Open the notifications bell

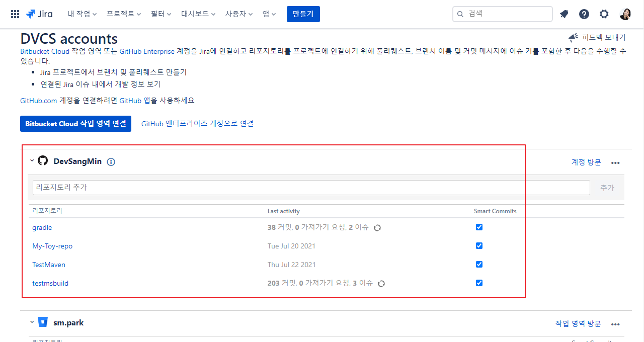[x=564, y=14]
